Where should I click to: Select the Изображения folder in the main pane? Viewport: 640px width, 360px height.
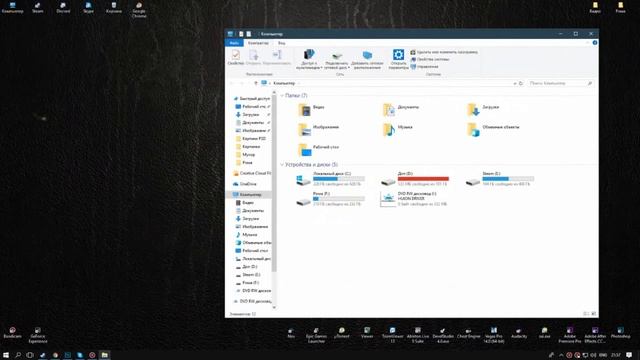[318, 129]
